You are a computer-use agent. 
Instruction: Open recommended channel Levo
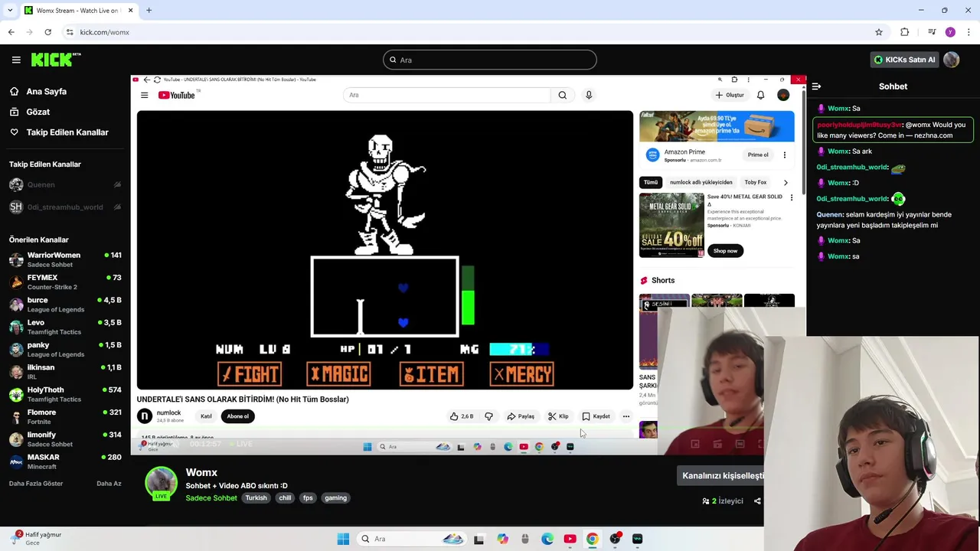[x=65, y=327]
